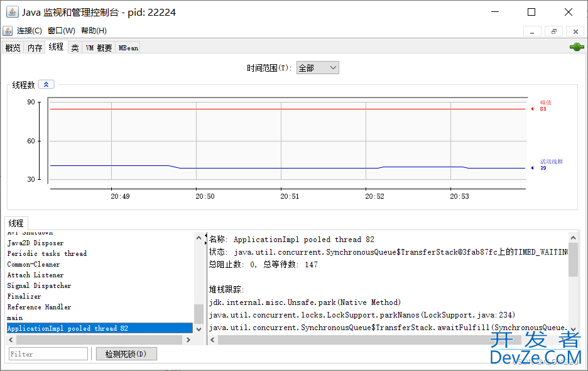The width and height of the screenshot is (588, 371).
Task: Collapse the 线程数 chart panel
Action: pos(46,84)
